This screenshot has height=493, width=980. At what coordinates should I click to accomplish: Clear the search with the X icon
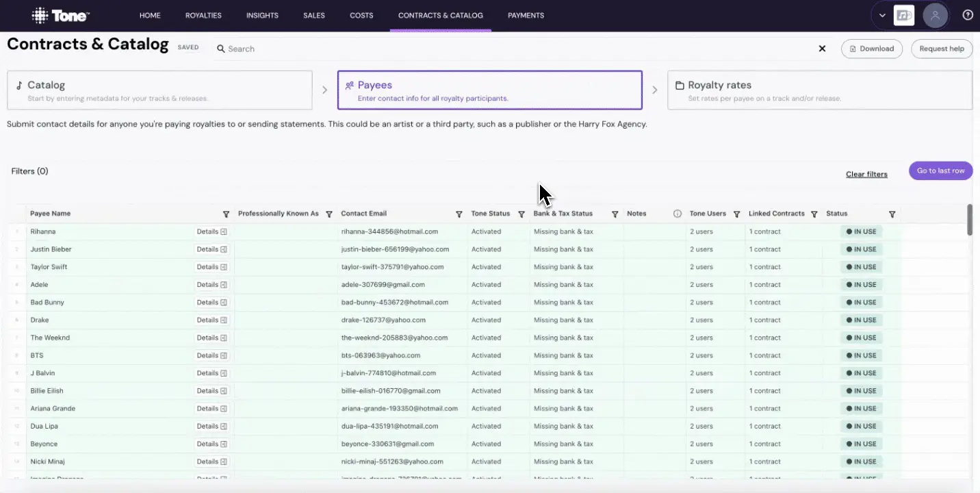(822, 49)
